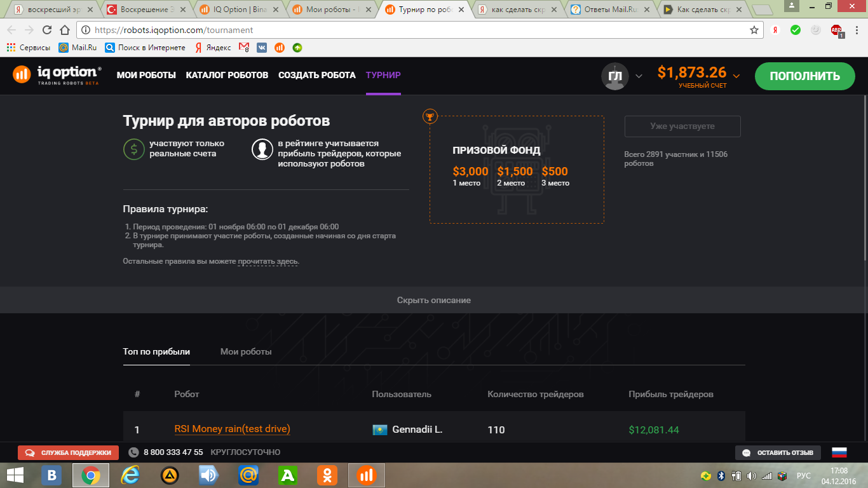Click the green checkmark extension icon
Image resolution: width=868 pixels, height=488 pixels.
pyautogui.click(x=796, y=30)
